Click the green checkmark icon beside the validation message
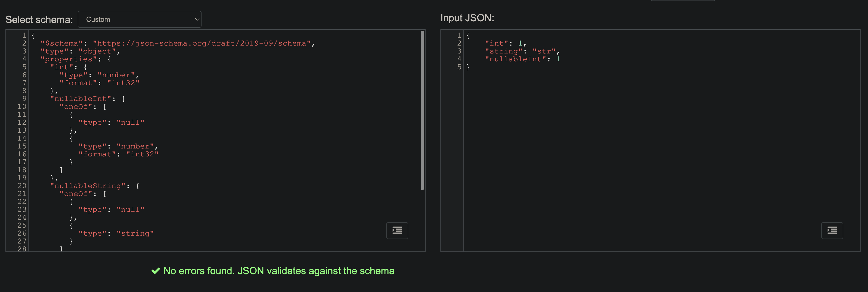The height and width of the screenshot is (292, 868). click(x=155, y=270)
